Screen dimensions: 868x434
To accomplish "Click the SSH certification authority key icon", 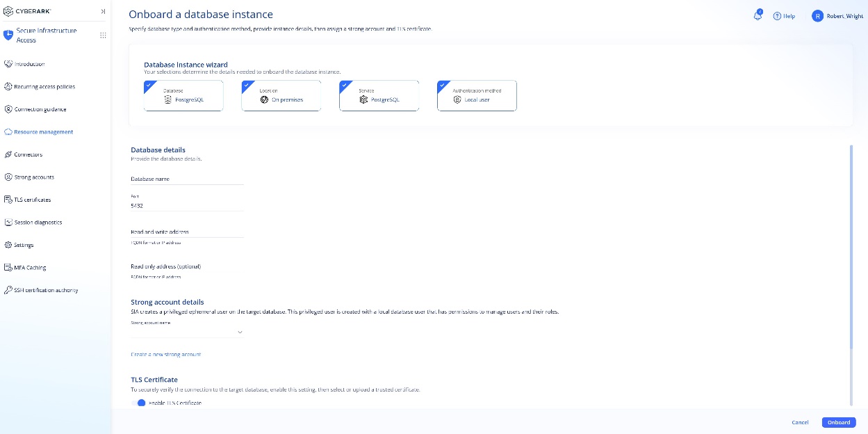I will (x=8, y=290).
